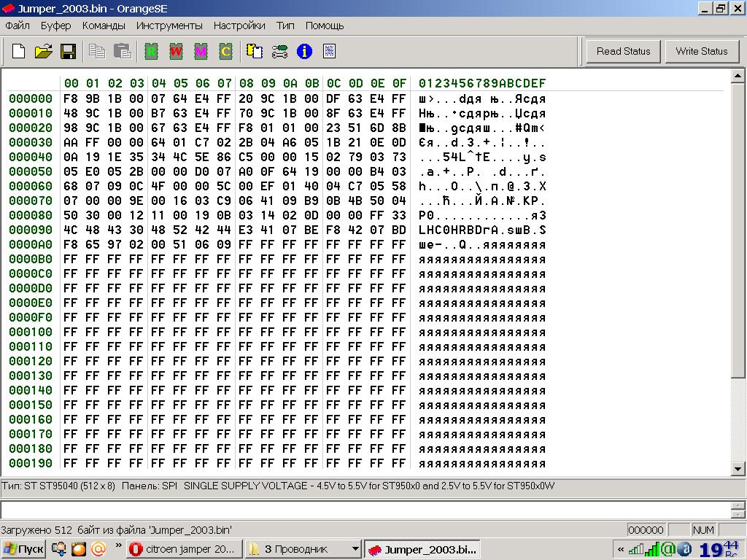Click the status offset value 000000
Image resolution: width=747 pixels, height=560 pixels.
tap(646, 530)
